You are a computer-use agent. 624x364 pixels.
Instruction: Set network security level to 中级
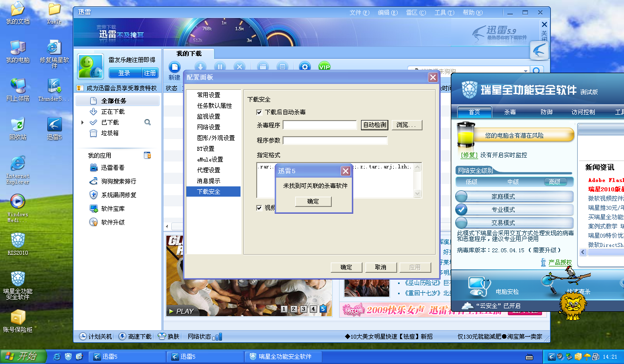point(513,182)
